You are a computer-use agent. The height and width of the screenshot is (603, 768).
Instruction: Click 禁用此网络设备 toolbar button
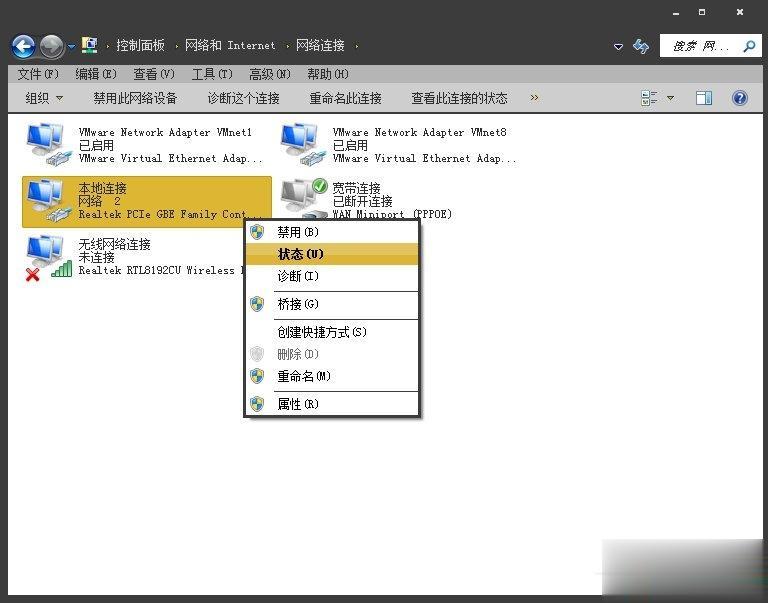pos(135,98)
